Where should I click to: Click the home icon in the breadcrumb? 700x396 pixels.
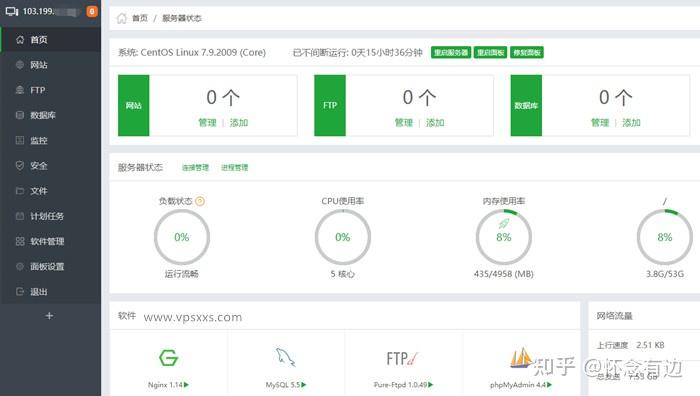coord(122,18)
